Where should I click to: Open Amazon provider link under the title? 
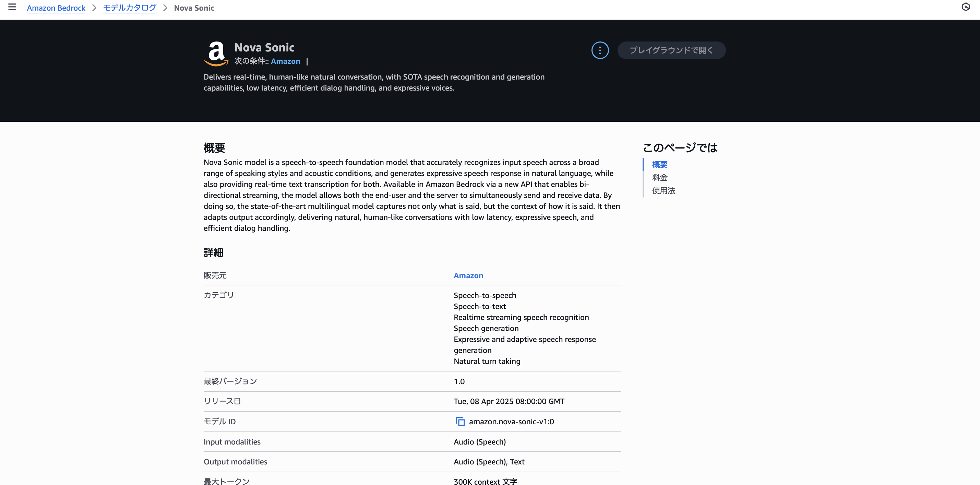coord(285,61)
